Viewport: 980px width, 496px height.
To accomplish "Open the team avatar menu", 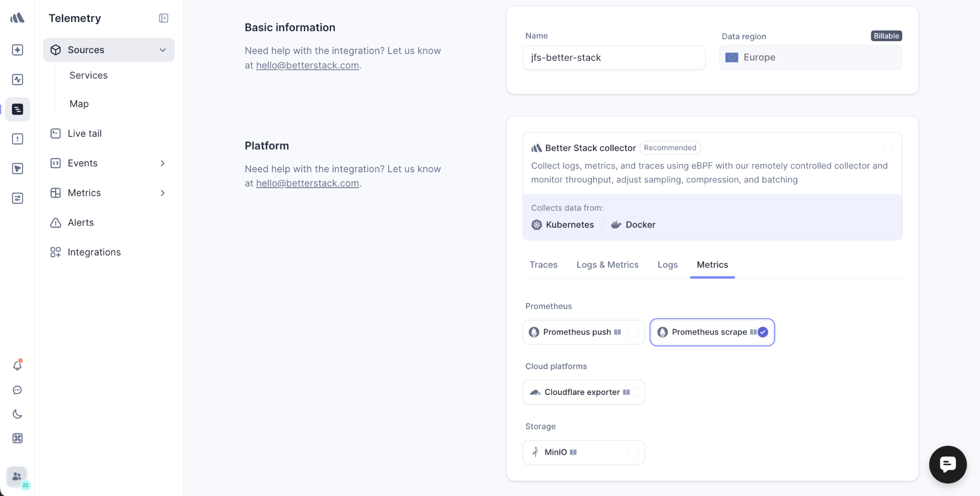I will coord(17,477).
